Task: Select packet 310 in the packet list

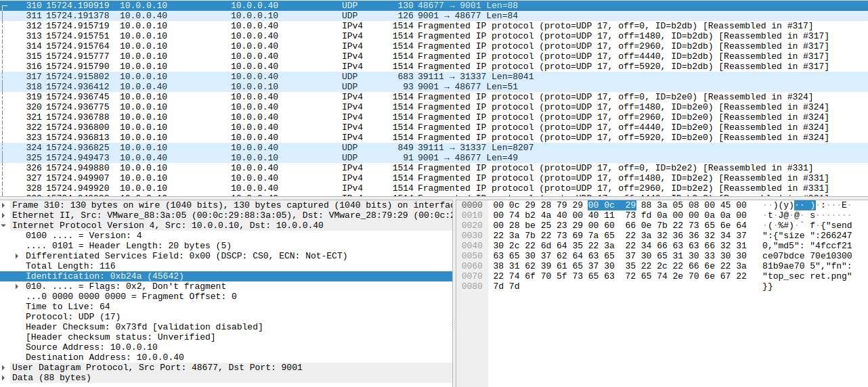Action: click(x=271, y=5)
